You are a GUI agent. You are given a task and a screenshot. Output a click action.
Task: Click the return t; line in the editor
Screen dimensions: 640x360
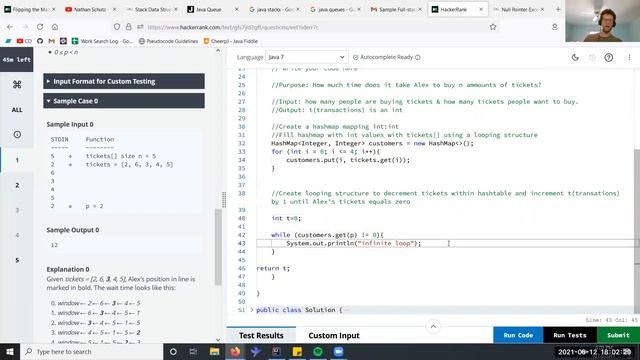coord(273,268)
